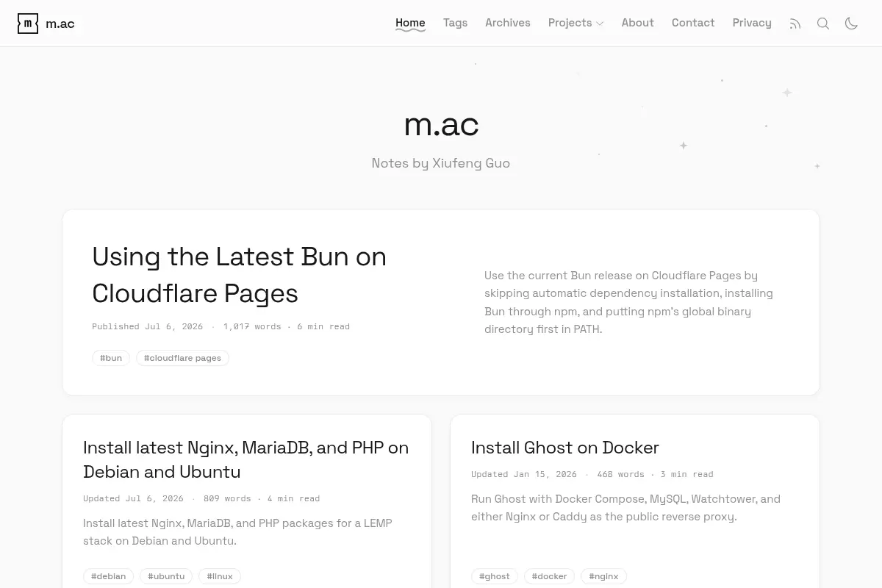The image size is (882, 588).
Task: Go to the Tags page
Action: click(455, 23)
